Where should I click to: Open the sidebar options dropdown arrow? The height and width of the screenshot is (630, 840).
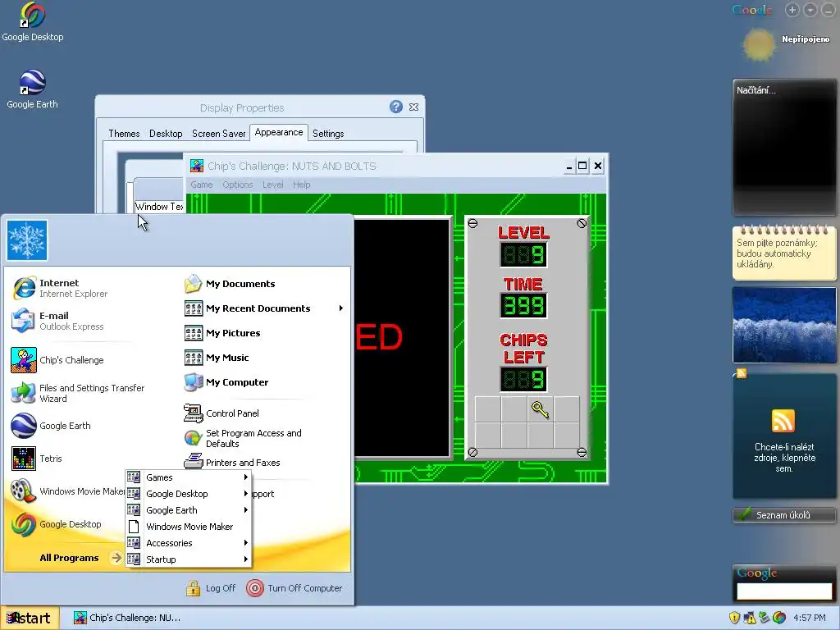[810, 10]
